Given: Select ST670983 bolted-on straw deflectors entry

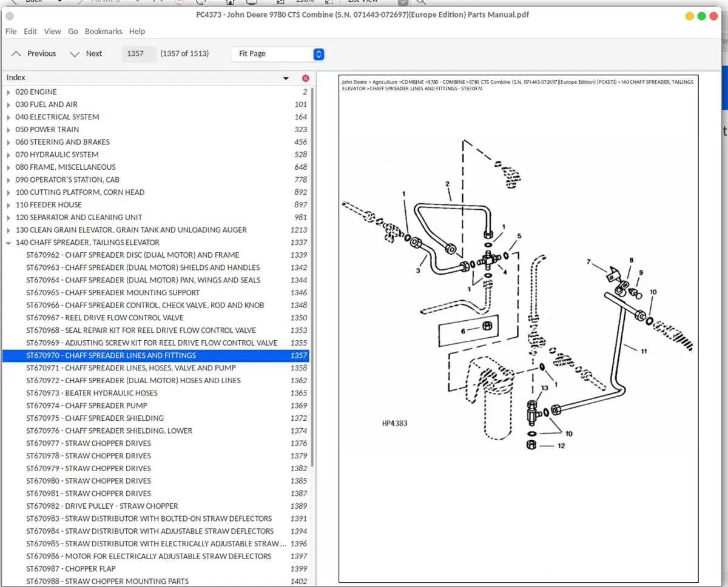Looking at the screenshot, I should click(156, 518).
